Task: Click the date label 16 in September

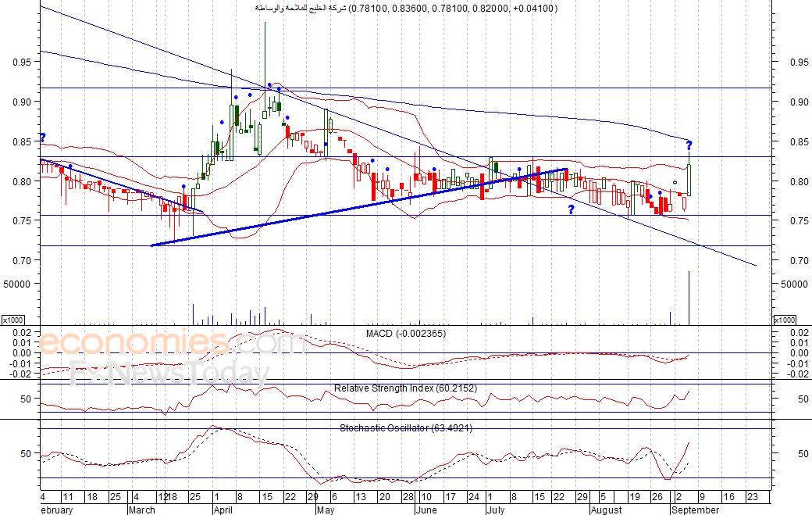Action: [728, 497]
